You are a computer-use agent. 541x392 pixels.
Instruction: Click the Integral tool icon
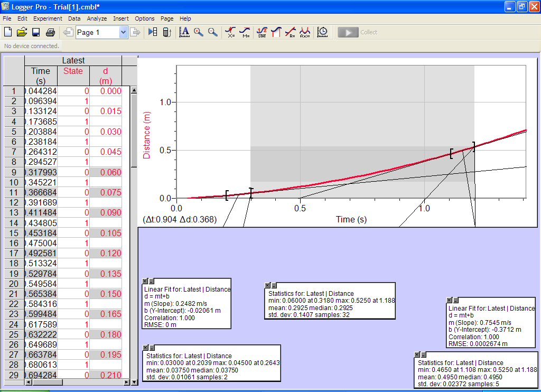[x=275, y=32]
